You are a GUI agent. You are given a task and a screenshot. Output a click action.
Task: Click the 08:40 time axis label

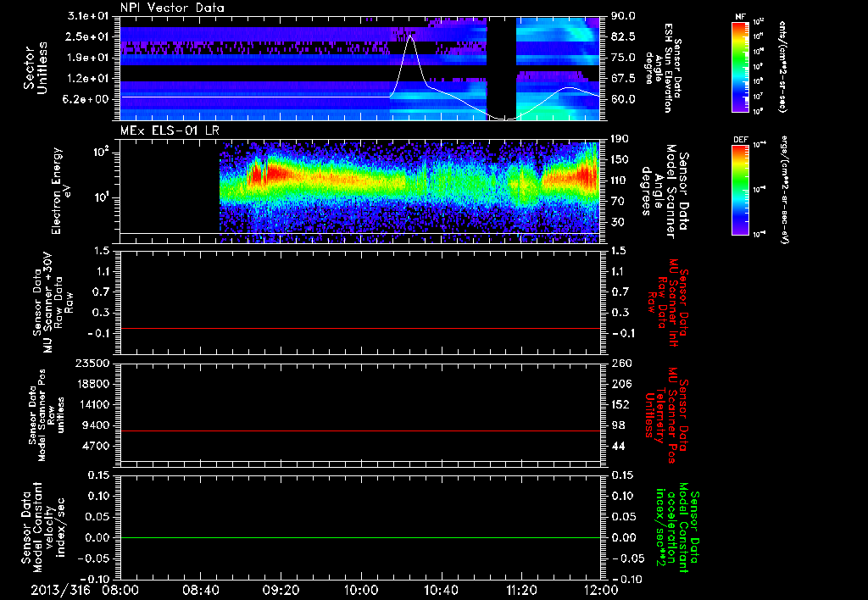(200, 590)
